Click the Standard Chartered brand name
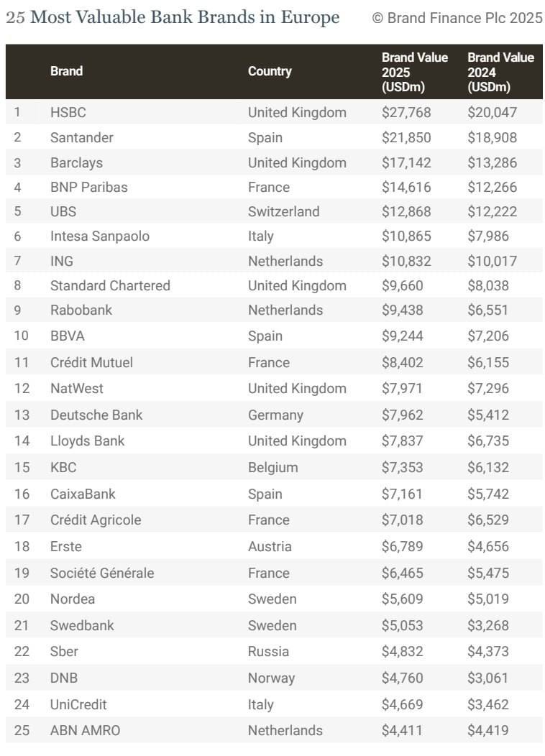Viewport: 545px width, 756px height. 110,285
